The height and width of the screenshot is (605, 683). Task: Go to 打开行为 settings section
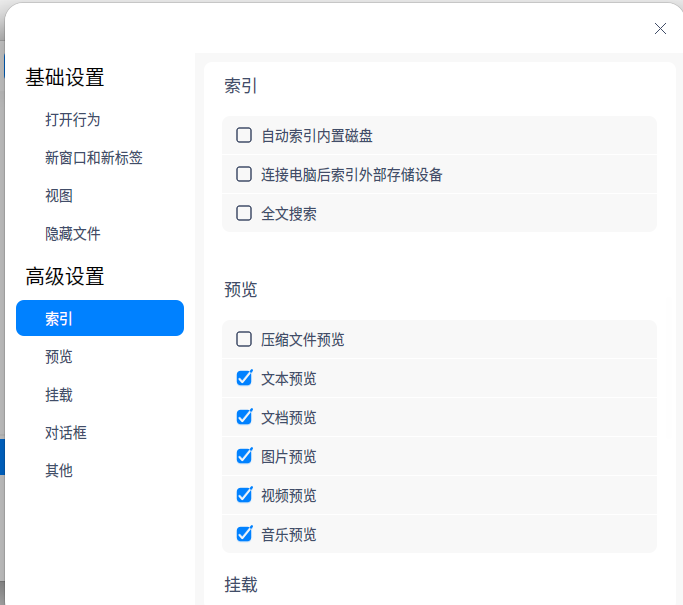(x=73, y=120)
